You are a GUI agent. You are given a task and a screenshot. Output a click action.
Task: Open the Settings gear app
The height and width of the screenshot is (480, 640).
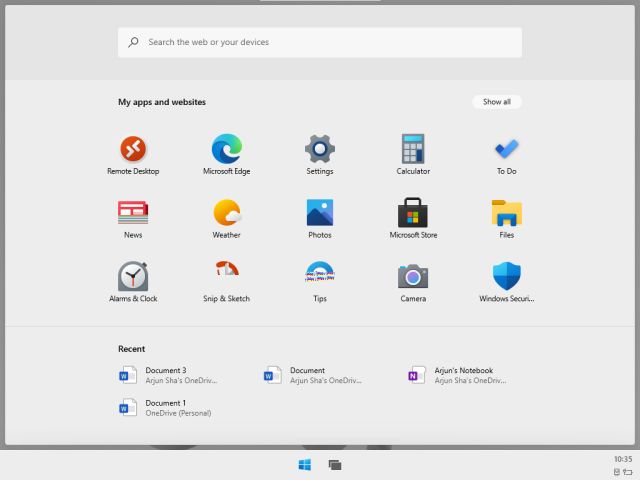(x=320, y=155)
